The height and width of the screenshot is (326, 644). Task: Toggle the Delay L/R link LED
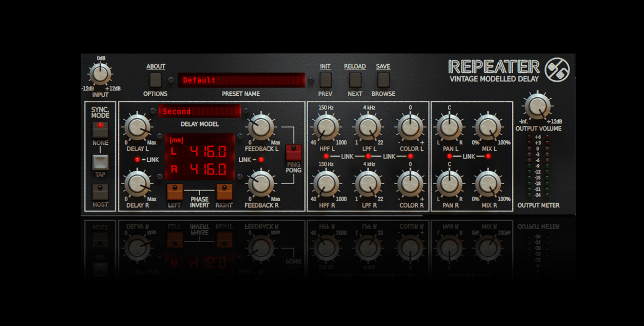137,160
